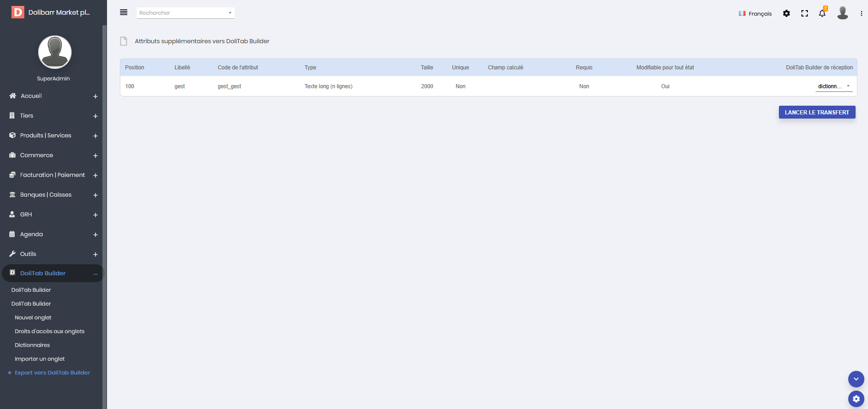Expand the Commerce menu with plus
The width and height of the screenshot is (868, 409).
tap(96, 156)
